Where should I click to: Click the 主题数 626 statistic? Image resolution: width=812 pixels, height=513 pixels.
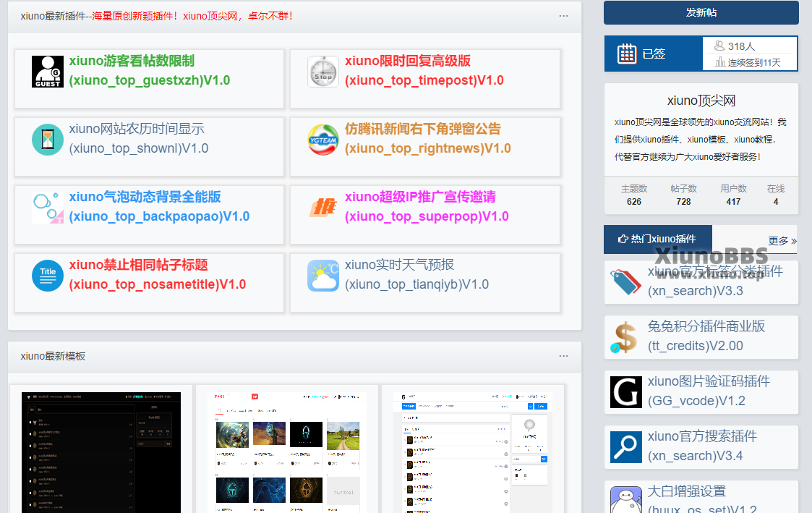(x=634, y=195)
